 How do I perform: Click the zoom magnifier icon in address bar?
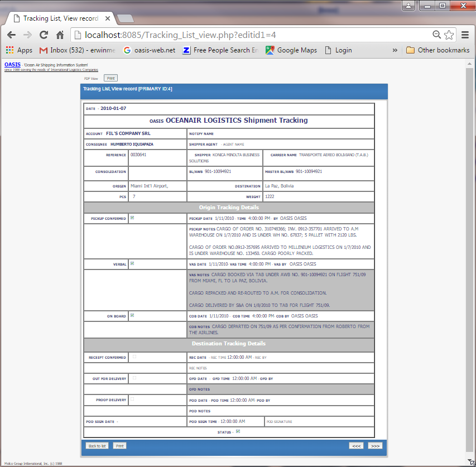click(436, 35)
